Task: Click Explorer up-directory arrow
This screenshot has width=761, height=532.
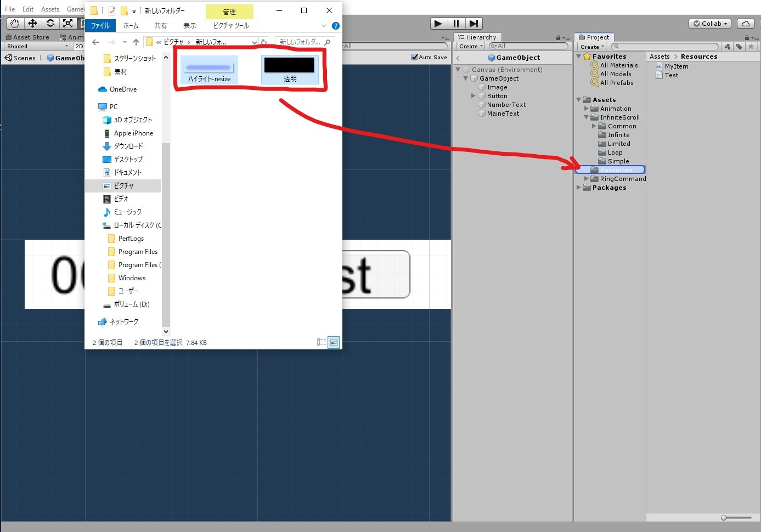Action: [136, 42]
